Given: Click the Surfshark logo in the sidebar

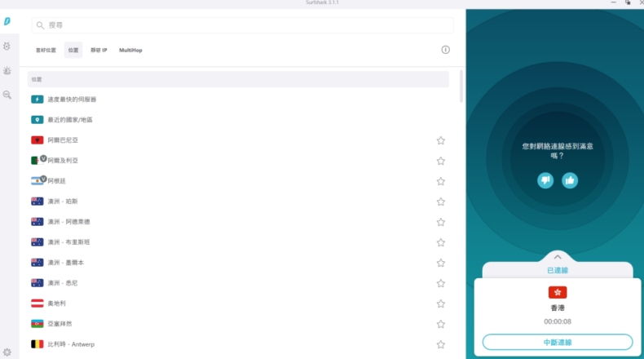Looking at the screenshot, I should pyautogui.click(x=7, y=21).
